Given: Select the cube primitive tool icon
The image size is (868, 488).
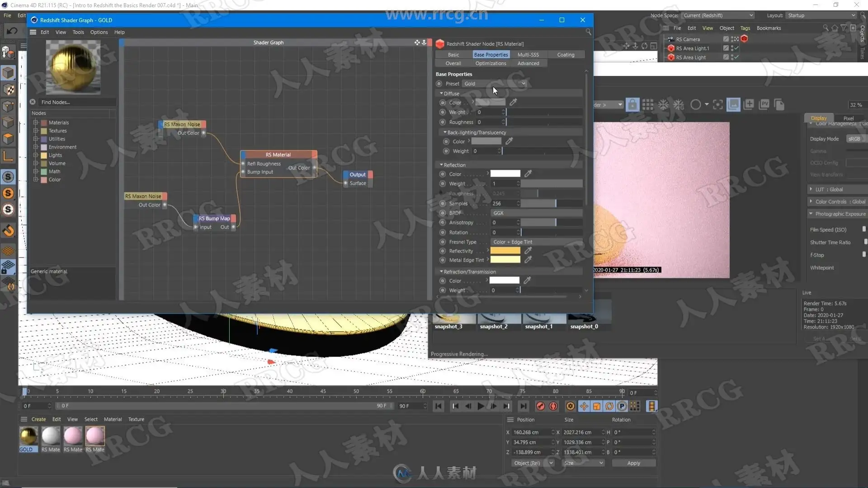Looking at the screenshot, I should 8,73.
